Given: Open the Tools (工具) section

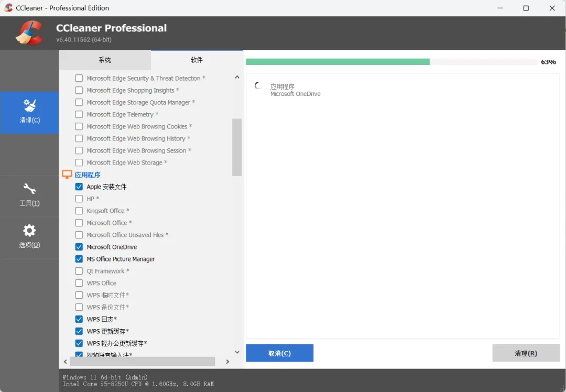Looking at the screenshot, I should coord(29,195).
